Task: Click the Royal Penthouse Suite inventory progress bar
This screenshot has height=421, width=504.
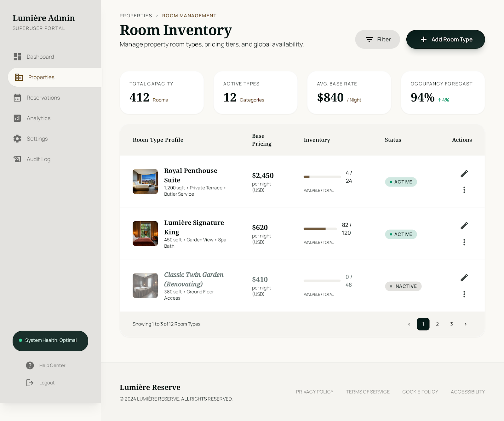Action: [321, 177]
